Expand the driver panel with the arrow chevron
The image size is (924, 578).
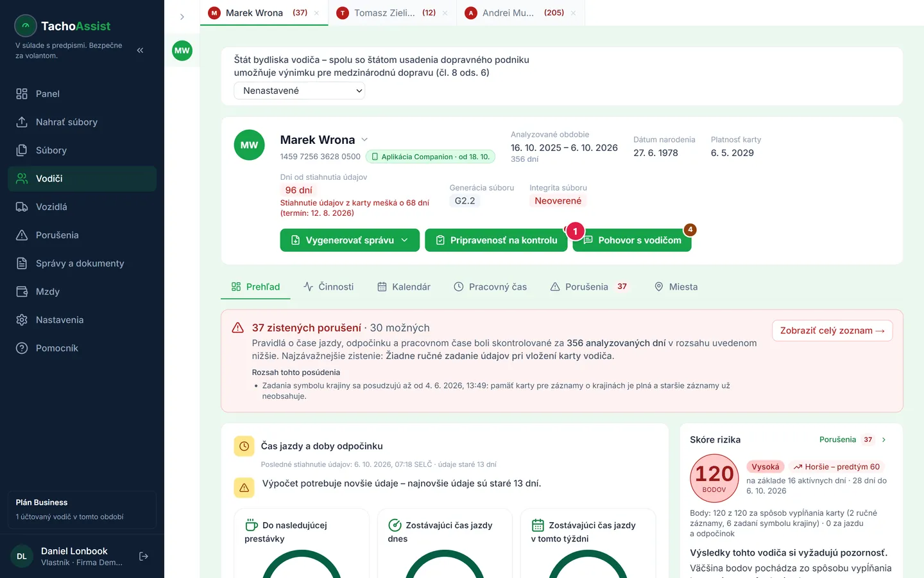coord(182,17)
